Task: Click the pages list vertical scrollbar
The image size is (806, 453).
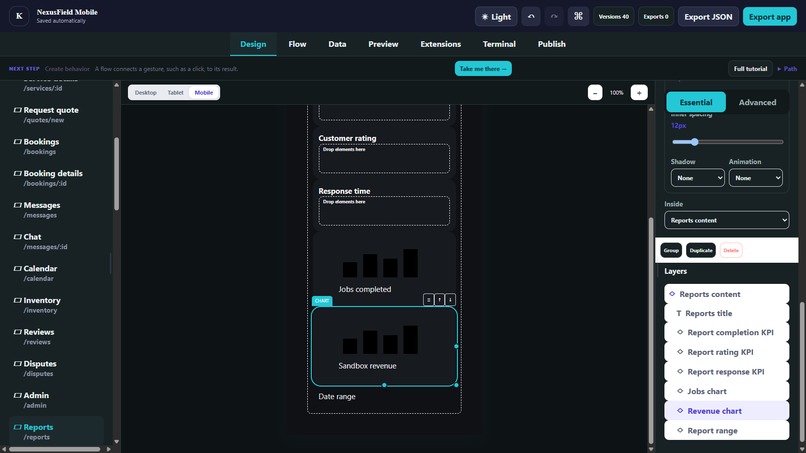Action: 116,174
